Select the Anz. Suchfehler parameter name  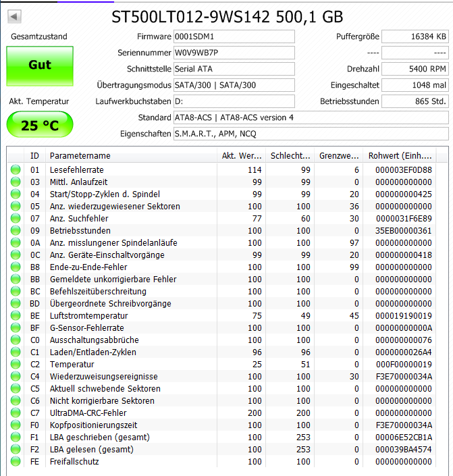(79, 218)
